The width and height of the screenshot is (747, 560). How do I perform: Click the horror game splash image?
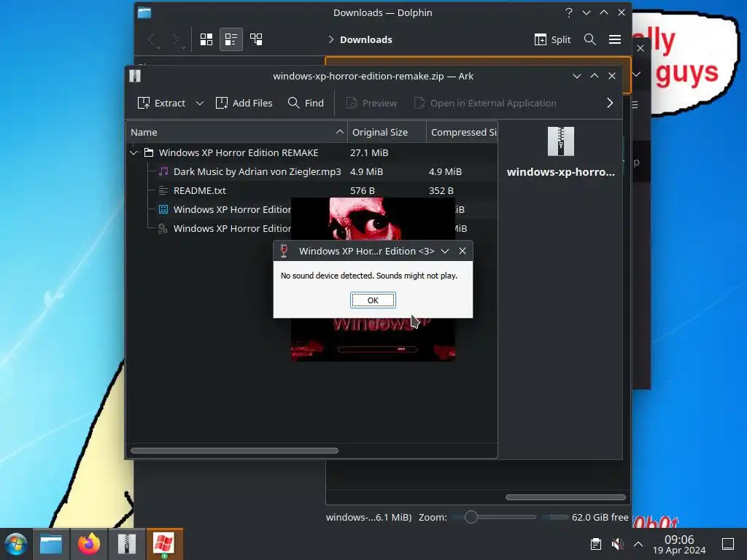373,219
